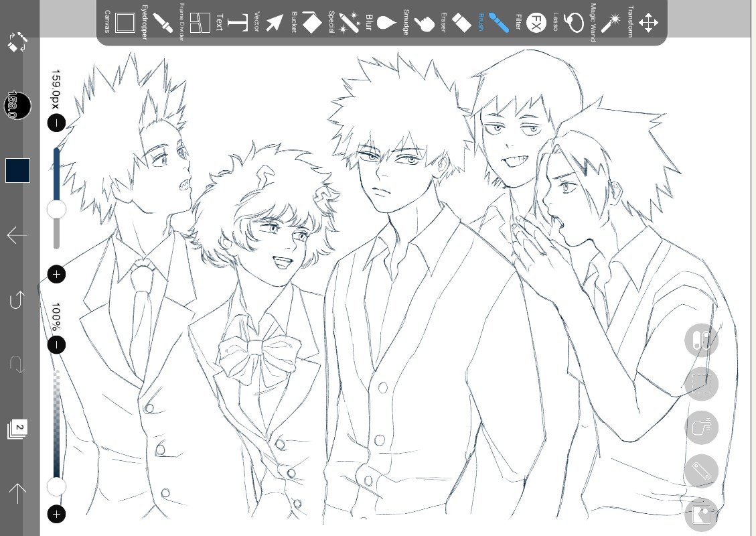Tap the up arrow in the sidebar

coord(17,493)
